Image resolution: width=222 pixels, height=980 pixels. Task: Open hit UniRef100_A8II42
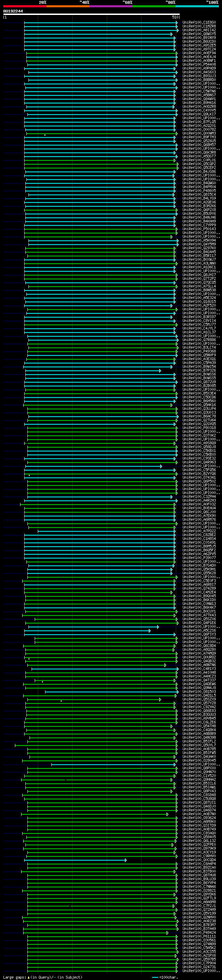click(x=199, y=30)
